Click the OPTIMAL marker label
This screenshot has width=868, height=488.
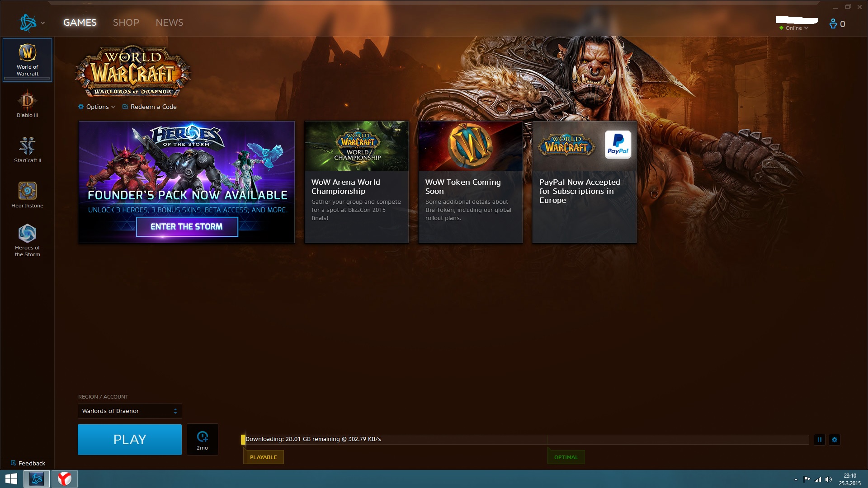(x=566, y=457)
